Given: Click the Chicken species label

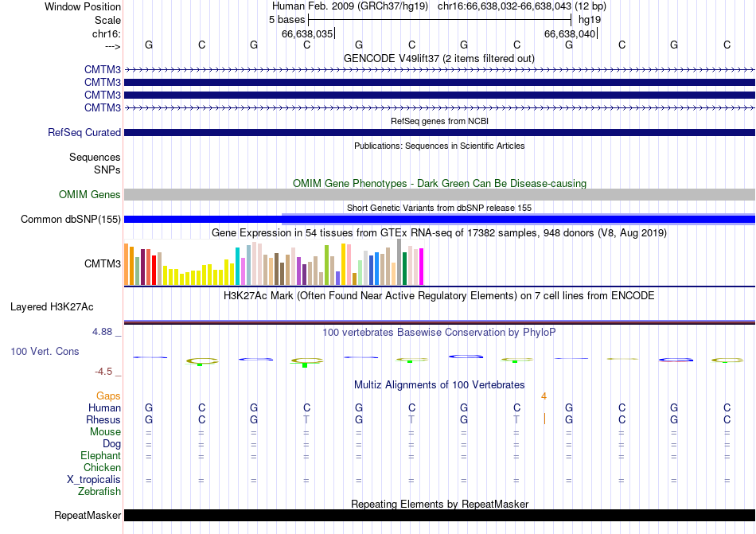Looking at the screenshot, I should (x=102, y=467).
